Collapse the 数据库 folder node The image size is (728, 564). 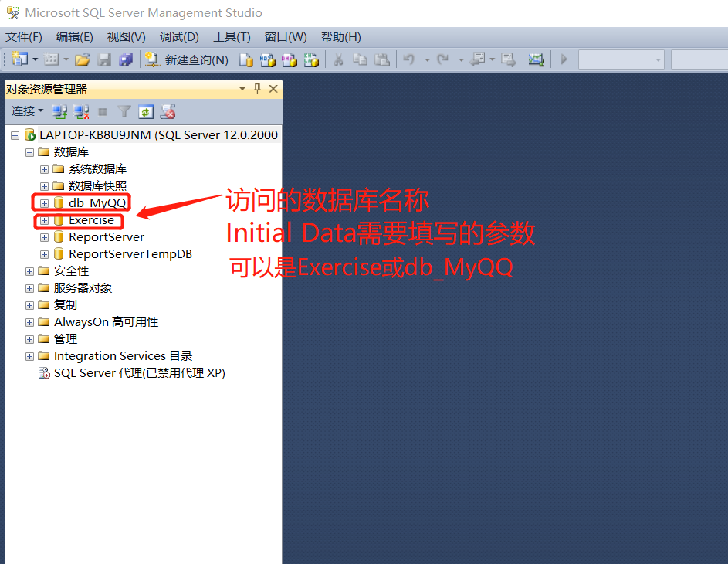point(29,152)
